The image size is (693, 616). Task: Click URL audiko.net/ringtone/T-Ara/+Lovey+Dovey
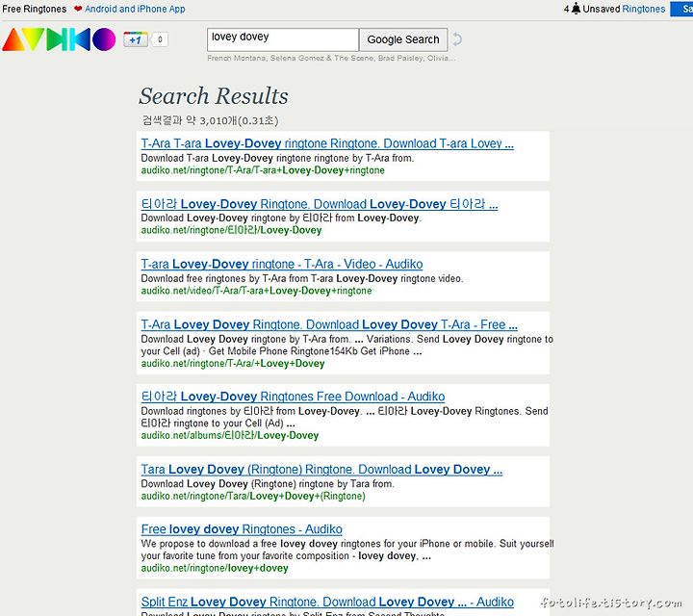(233, 364)
